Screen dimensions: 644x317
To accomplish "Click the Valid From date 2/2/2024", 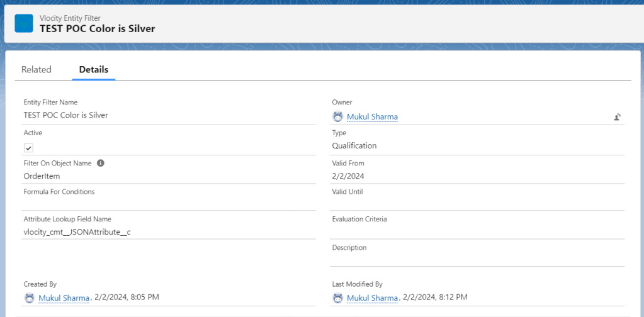I will pos(348,176).
